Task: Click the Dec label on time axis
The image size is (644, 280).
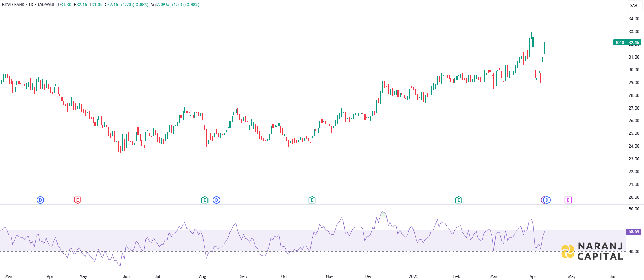Action: tap(369, 276)
